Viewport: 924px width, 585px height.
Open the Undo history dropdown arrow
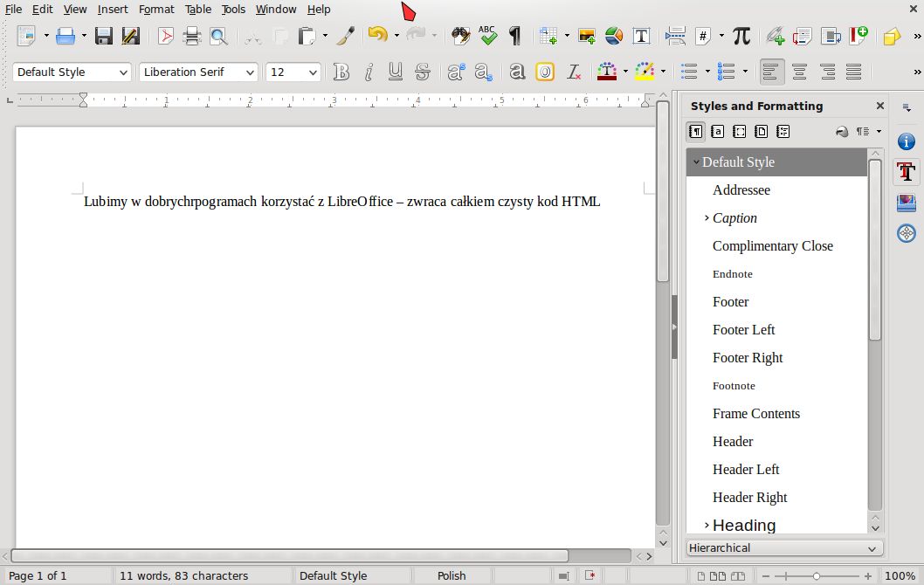(396, 36)
